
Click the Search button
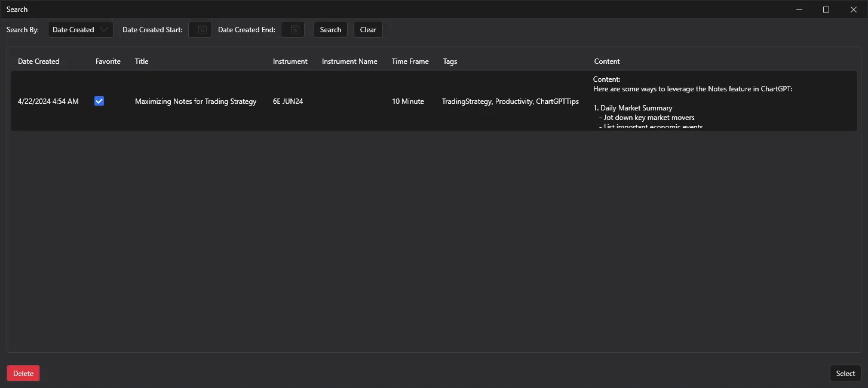pyautogui.click(x=330, y=29)
